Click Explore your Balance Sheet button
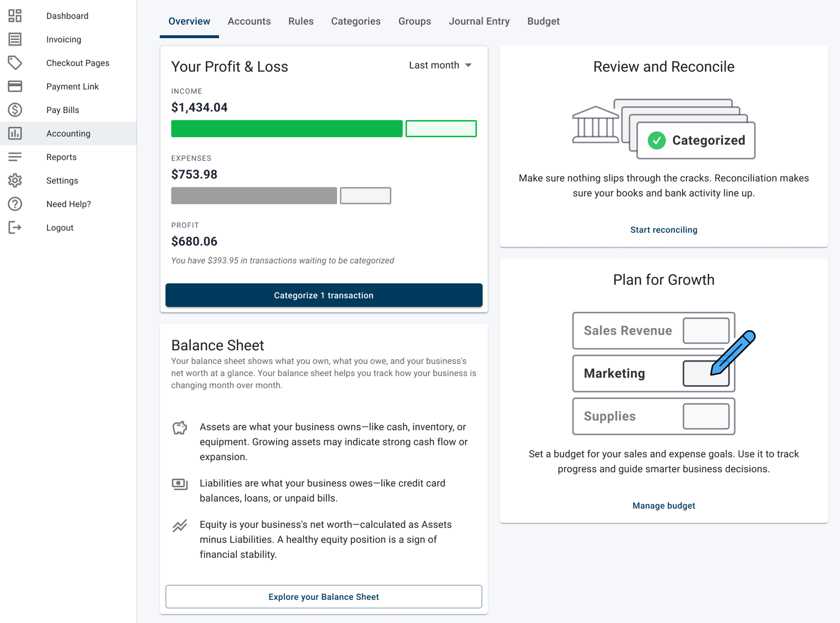This screenshot has width=840, height=623. pos(324,597)
